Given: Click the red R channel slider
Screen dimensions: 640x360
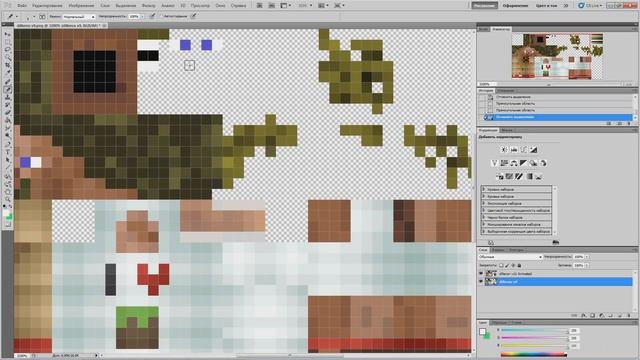Looking at the screenshot, I should (x=534, y=330).
